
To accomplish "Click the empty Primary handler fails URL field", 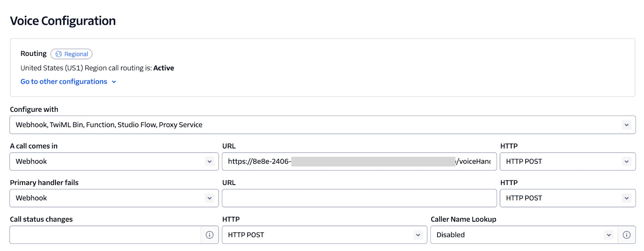I will click(x=359, y=198).
